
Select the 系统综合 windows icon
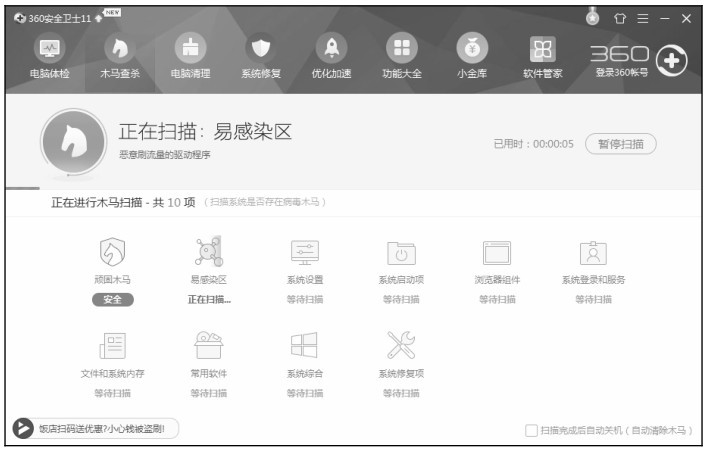click(x=304, y=345)
